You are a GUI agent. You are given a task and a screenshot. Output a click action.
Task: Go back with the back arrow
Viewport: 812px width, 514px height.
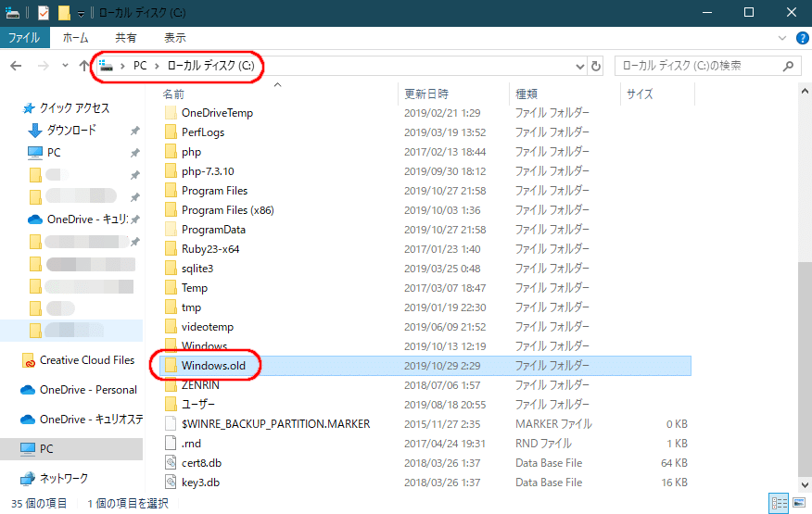click(x=16, y=66)
